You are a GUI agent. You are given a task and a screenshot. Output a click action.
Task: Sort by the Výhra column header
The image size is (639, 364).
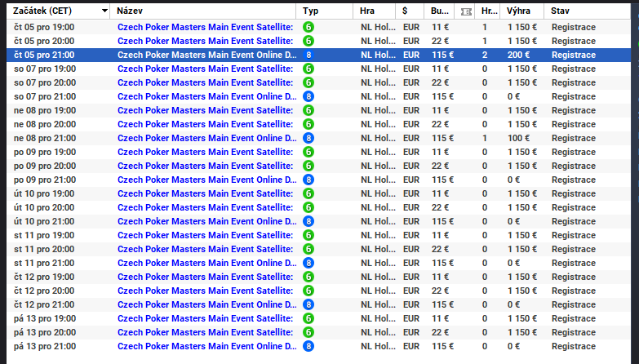click(522, 11)
